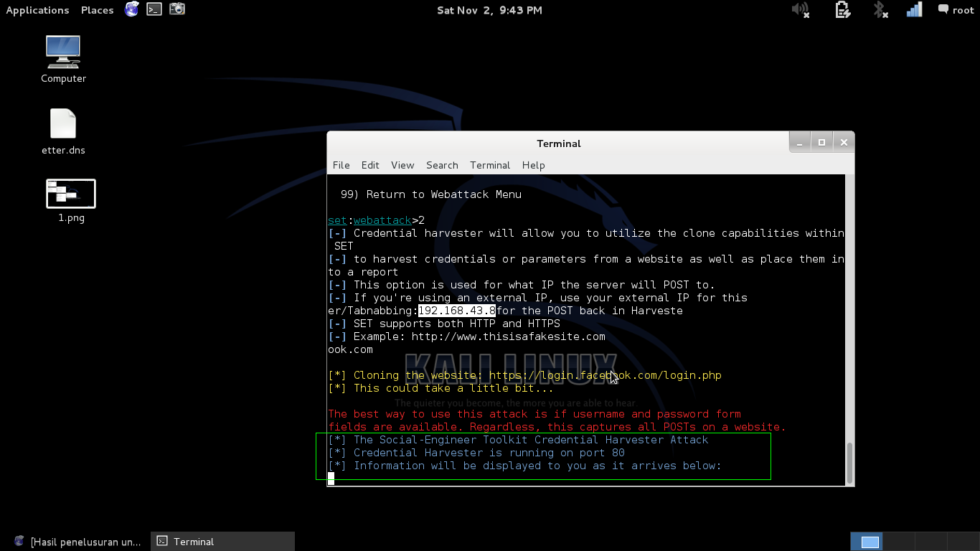Open the Applications menu
The width and height of the screenshot is (980, 551).
click(37, 10)
